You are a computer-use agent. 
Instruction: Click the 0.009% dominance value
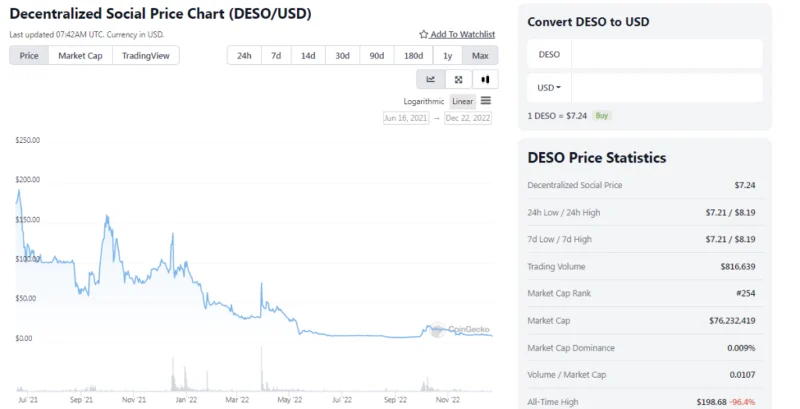741,348
